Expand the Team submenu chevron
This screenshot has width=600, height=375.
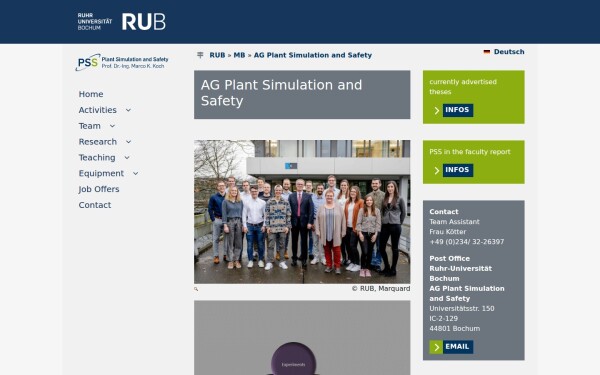point(112,126)
